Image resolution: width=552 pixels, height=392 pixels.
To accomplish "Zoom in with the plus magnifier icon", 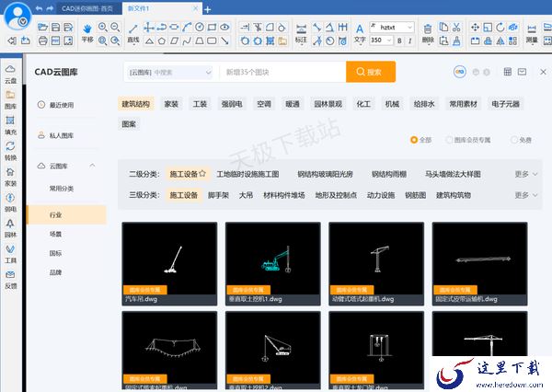I will pyautogui.click(x=102, y=27).
